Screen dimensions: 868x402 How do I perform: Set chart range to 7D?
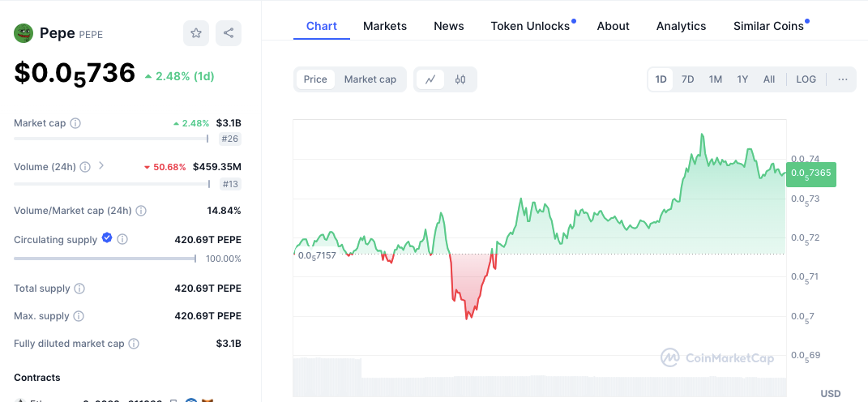(x=687, y=79)
